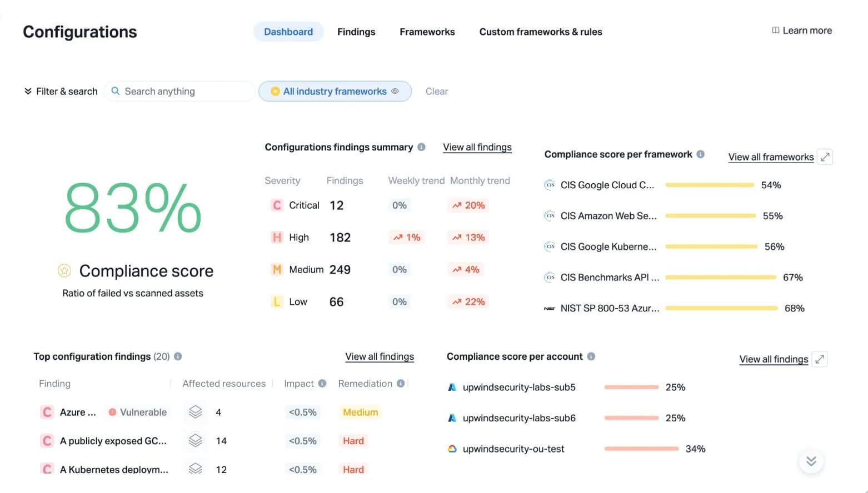Click the 54% compliance progress bar
The width and height of the screenshot is (868, 493).
click(710, 185)
